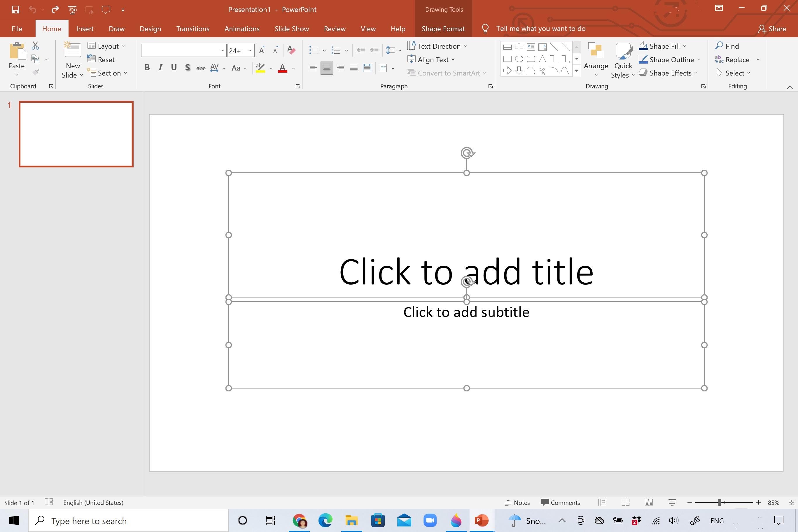Open Quick Styles gallery
Viewport: 798px width, 532px height.
623,60
